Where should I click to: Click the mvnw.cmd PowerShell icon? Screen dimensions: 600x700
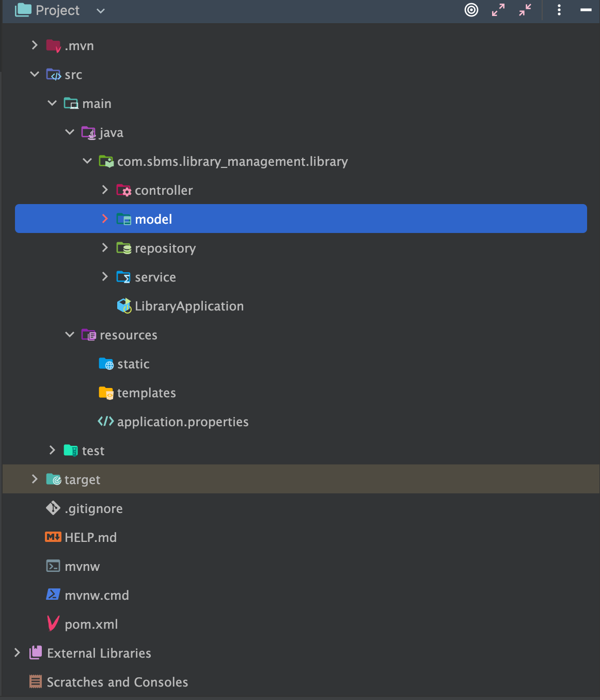coord(53,595)
